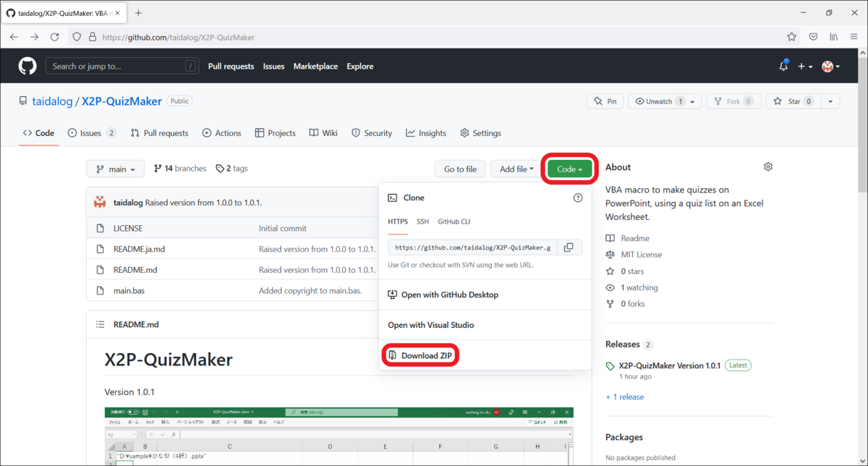This screenshot has width=868, height=466.
Task: Copy the clone URL to clipboard
Action: click(569, 247)
